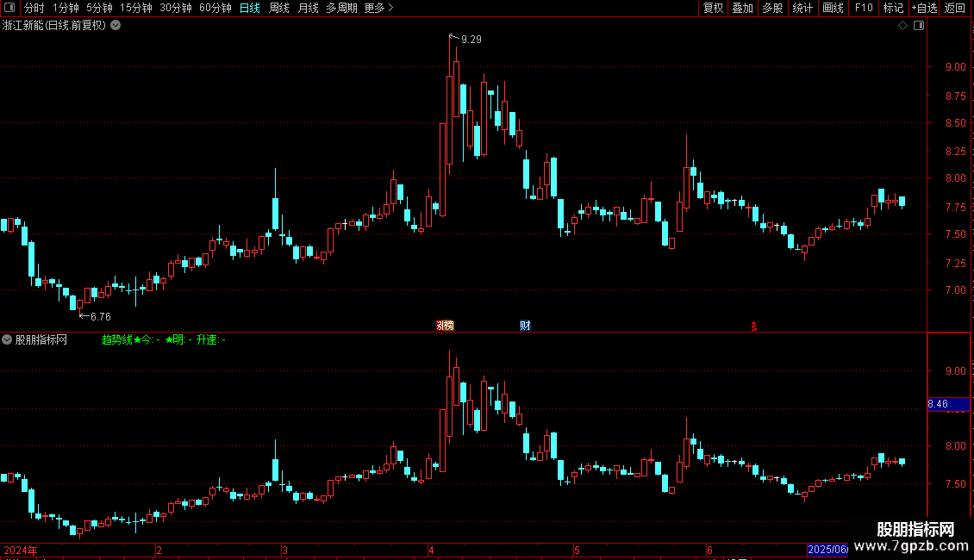974x560 pixels.
Task: Select the 60分钟 period tab
Action: pos(215,8)
